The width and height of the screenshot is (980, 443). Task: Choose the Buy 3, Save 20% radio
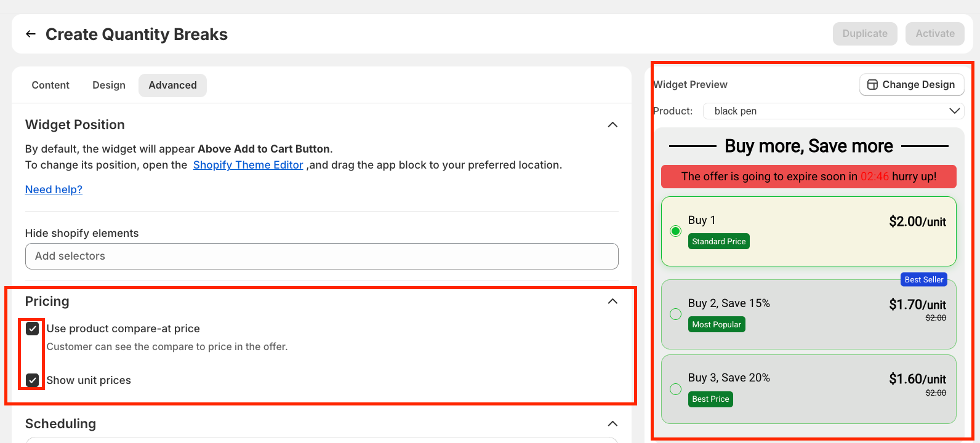coord(675,389)
